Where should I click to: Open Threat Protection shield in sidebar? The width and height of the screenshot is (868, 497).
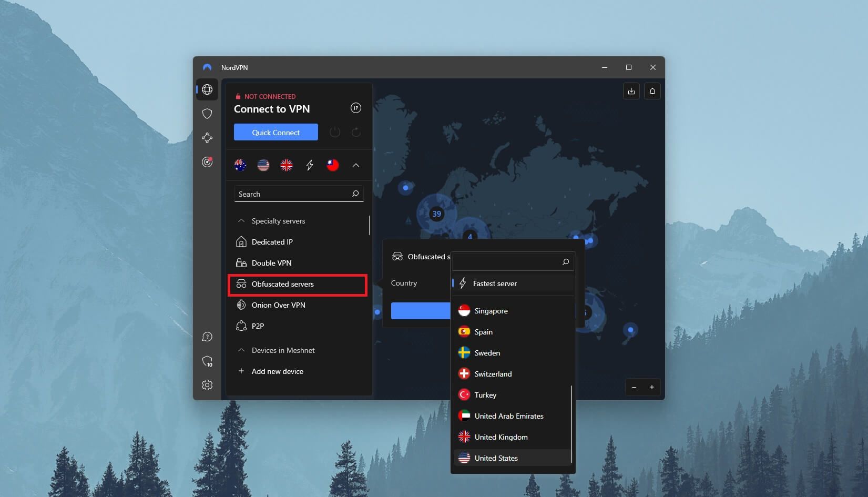click(x=207, y=114)
